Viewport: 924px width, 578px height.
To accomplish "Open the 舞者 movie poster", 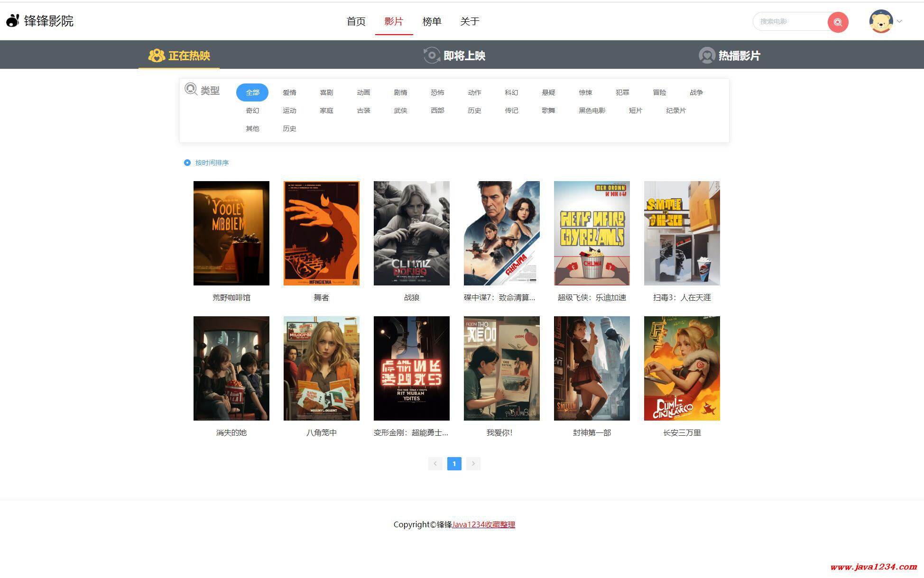I will 322,233.
